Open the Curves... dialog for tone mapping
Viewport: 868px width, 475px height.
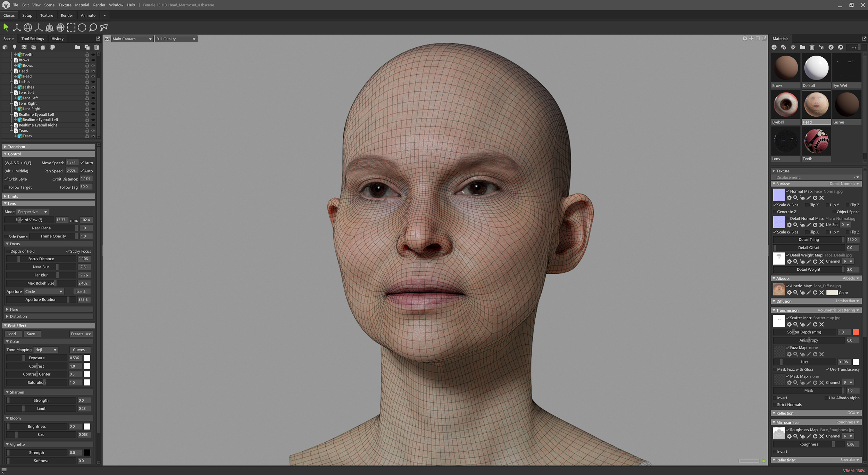pos(80,350)
